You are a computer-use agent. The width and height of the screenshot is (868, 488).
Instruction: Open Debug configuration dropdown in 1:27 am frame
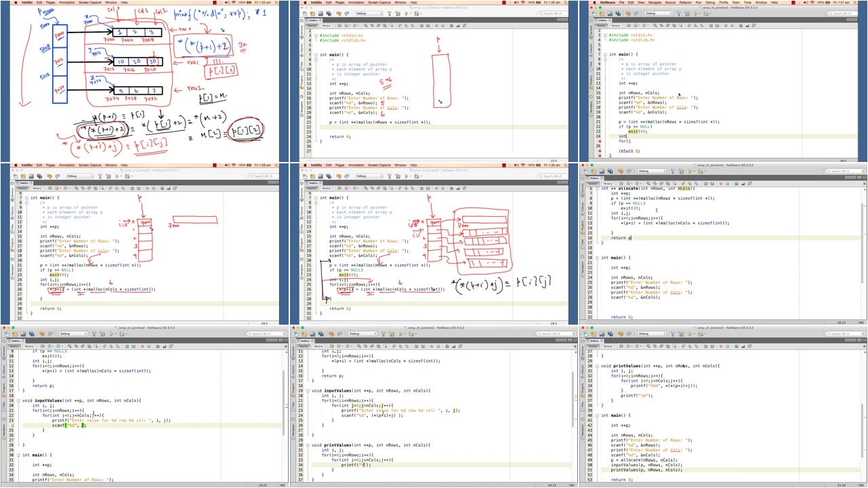pos(659,14)
